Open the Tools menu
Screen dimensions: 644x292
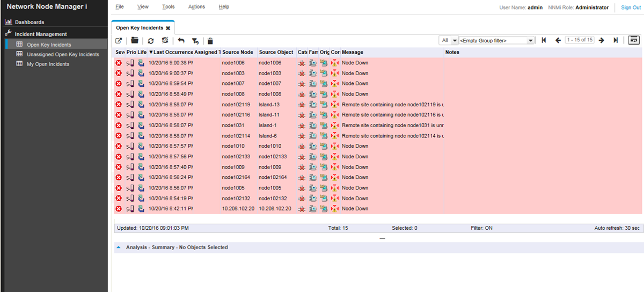pos(168,7)
